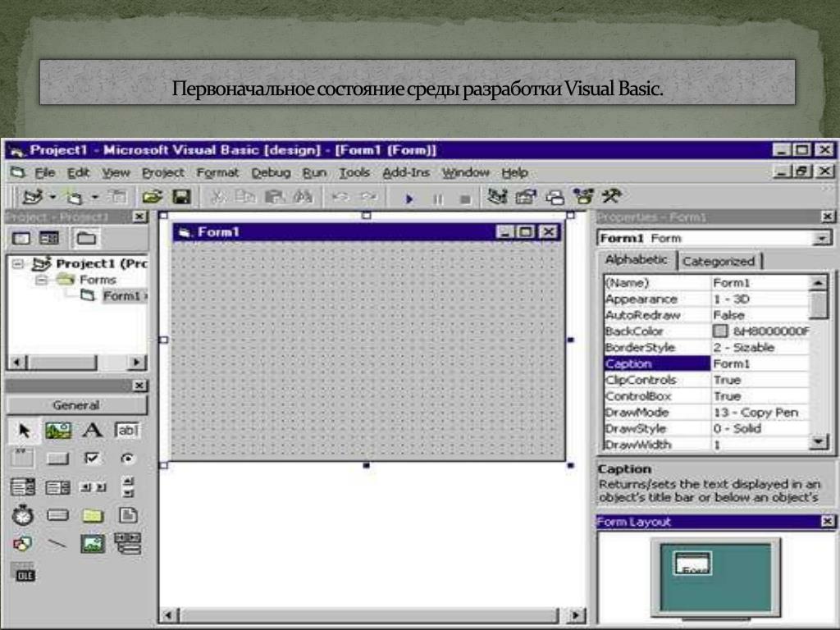Image resolution: width=840 pixels, height=630 pixels.
Task: Select the PictureBox control tool
Action: click(x=58, y=431)
